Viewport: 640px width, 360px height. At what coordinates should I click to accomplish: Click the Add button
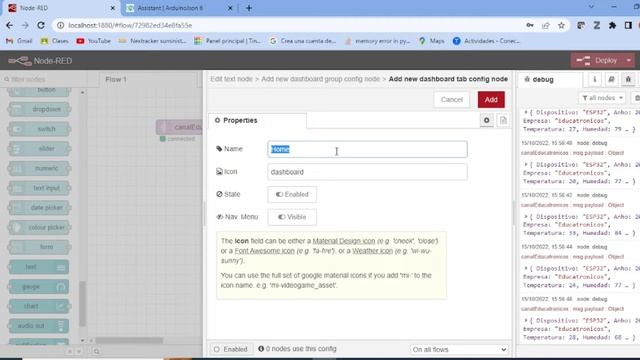(x=491, y=100)
